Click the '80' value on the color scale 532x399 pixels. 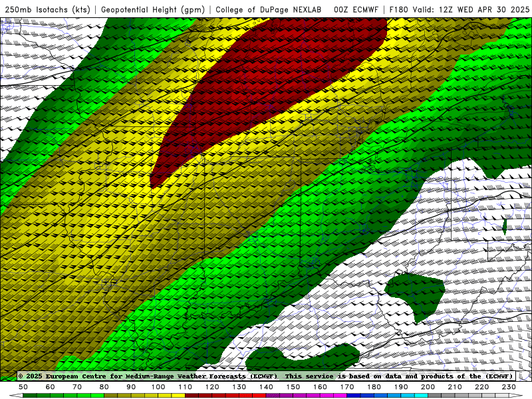tap(104, 387)
